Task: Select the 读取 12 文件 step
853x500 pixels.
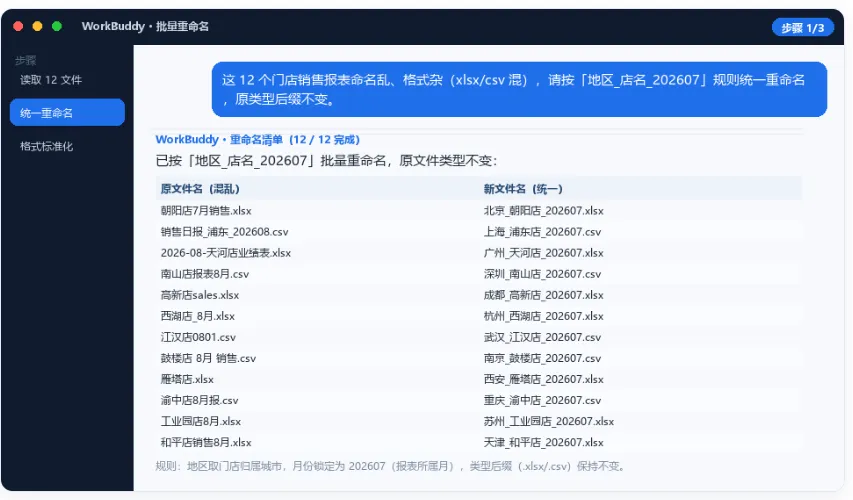Action: click(x=51, y=80)
